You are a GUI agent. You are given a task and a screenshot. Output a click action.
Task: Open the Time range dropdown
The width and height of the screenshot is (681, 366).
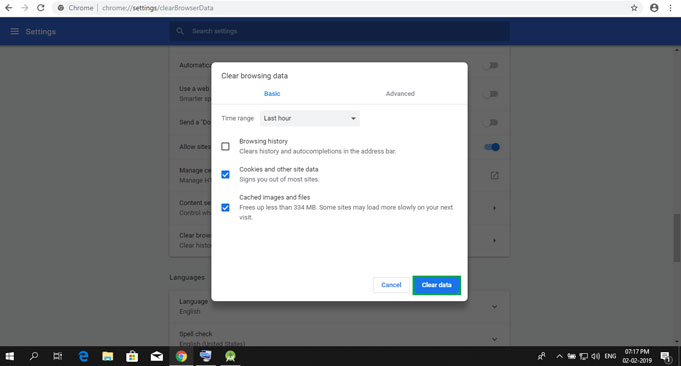pyautogui.click(x=310, y=119)
